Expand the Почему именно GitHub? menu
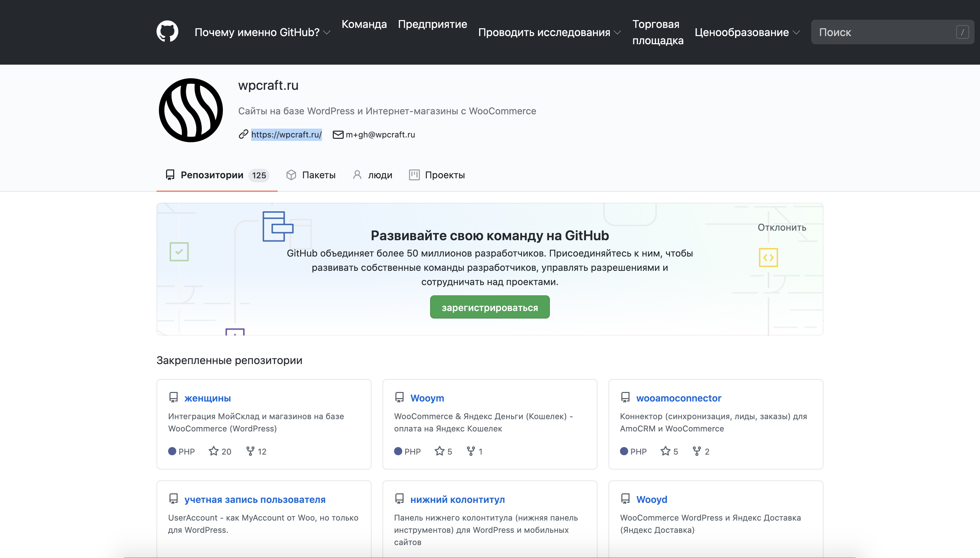980x558 pixels. [x=262, y=32]
